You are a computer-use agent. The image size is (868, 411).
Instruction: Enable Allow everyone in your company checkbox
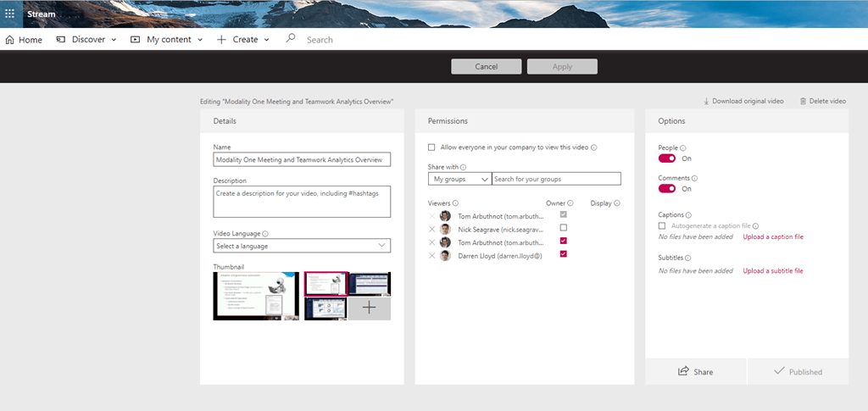click(x=431, y=147)
